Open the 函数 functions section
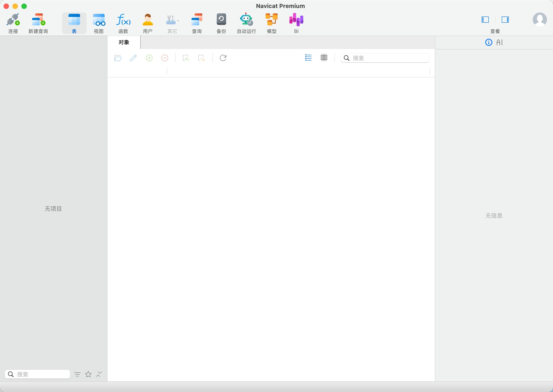Viewport: 553px width, 392px height. click(x=123, y=23)
